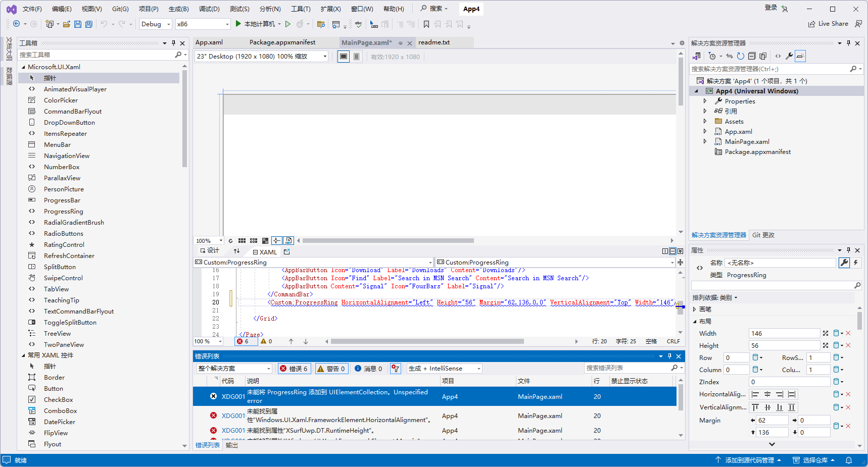868x467 pixels.
Task: Open the Debug configuration dropdown
Action: (156, 24)
